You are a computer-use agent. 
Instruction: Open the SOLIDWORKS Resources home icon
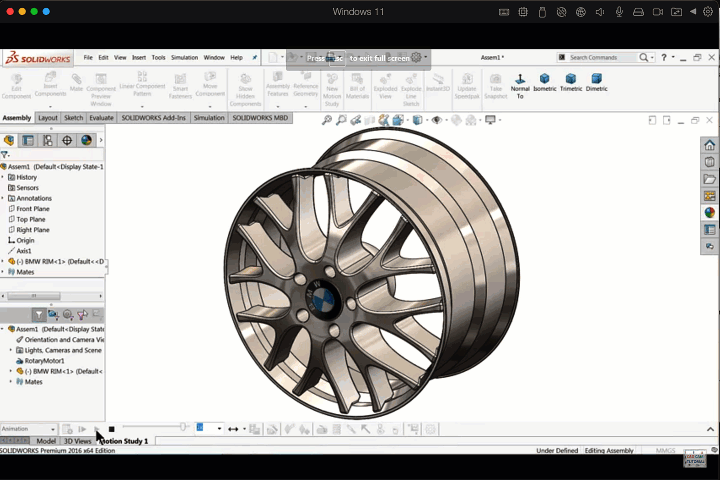pyautogui.click(x=710, y=145)
